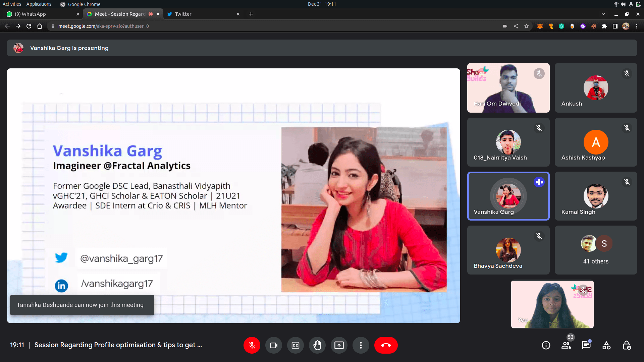Select the Meet session tab
The width and height of the screenshot is (644, 362).
(123, 14)
